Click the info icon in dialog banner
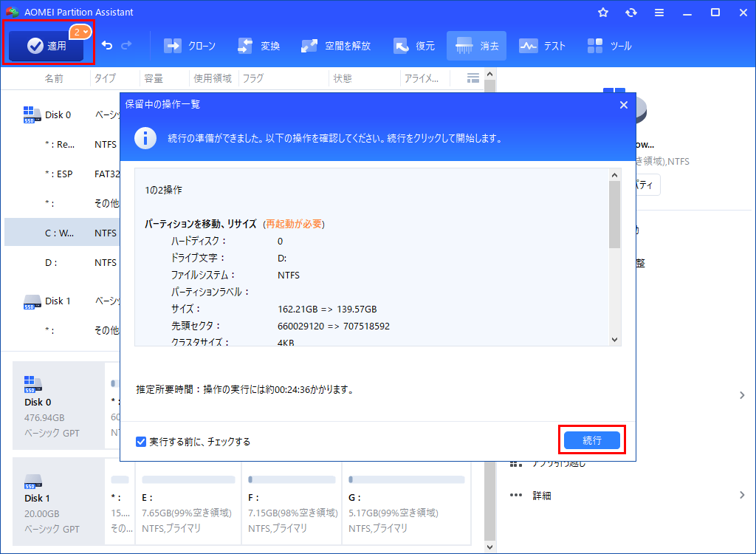Viewport: 756px width, 554px height. coord(145,139)
